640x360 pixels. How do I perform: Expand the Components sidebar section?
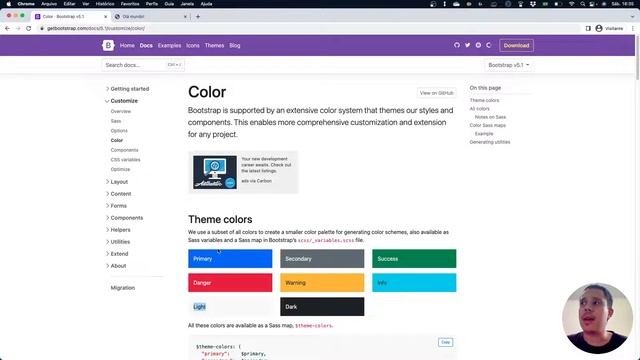point(124,218)
